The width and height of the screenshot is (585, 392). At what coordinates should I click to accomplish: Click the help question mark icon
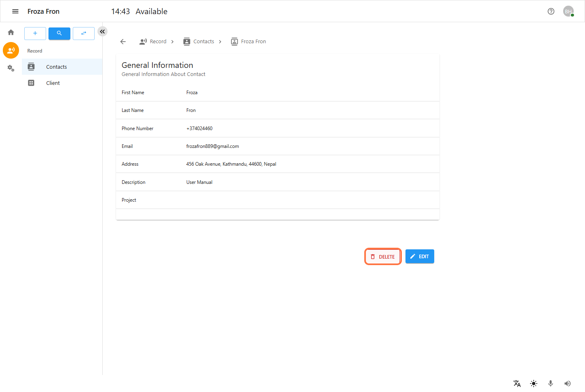tap(551, 11)
